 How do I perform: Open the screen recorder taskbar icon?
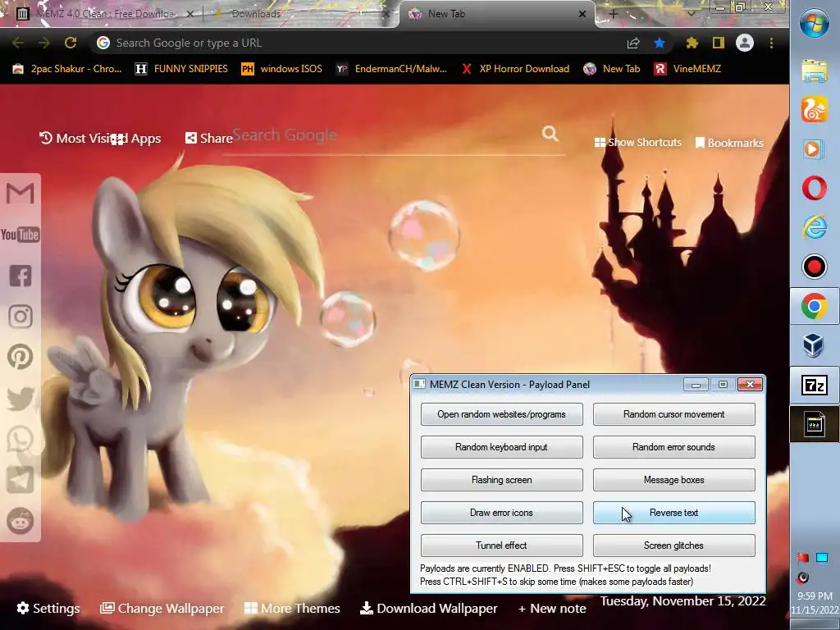click(x=815, y=267)
